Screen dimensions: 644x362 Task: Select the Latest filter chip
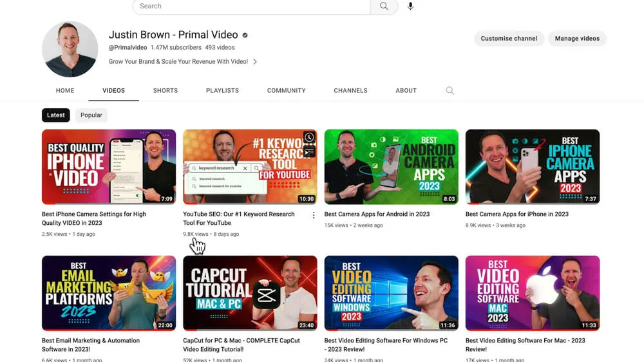coord(56,115)
